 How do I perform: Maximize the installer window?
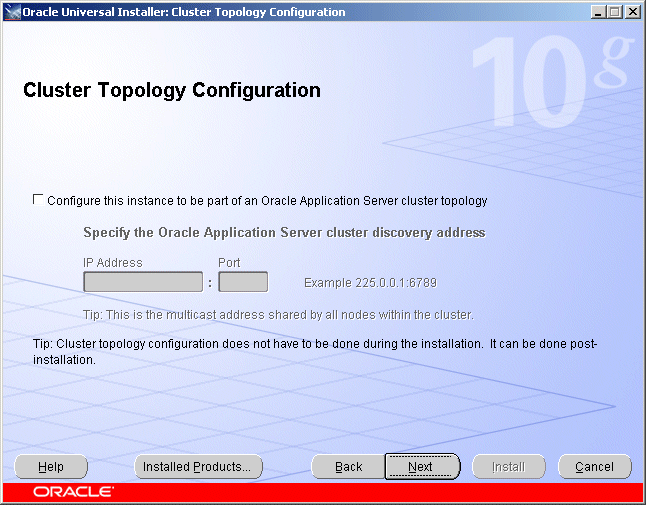point(615,12)
